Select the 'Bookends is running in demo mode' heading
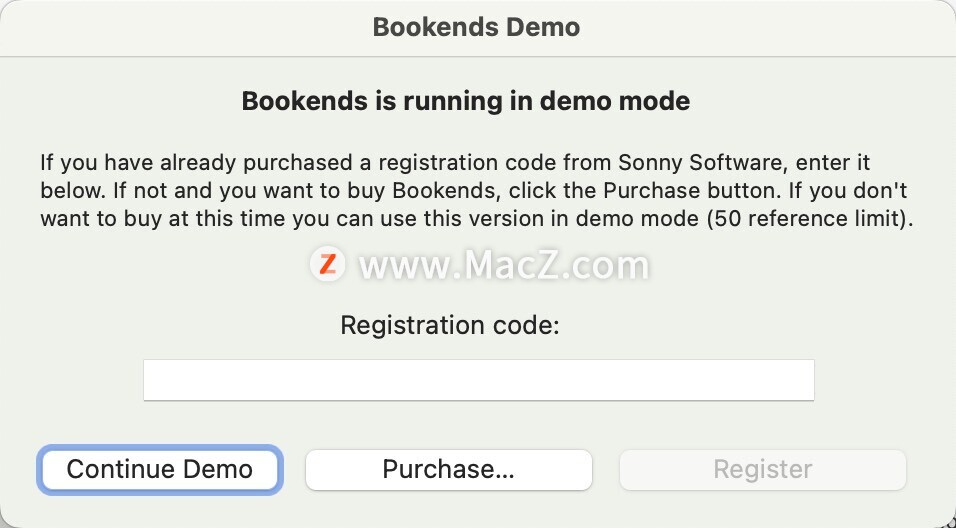956x528 pixels. [466, 101]
